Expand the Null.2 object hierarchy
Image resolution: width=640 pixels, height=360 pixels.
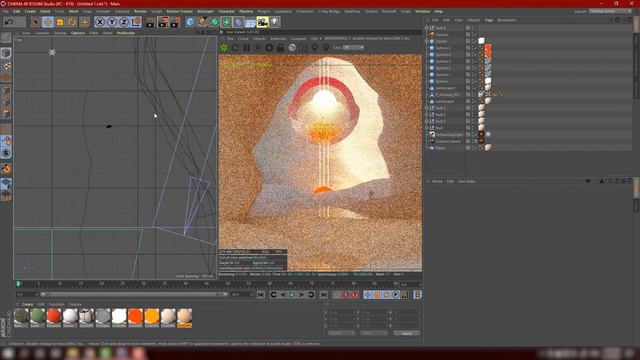pyautogui.click(x=427, y=115)
